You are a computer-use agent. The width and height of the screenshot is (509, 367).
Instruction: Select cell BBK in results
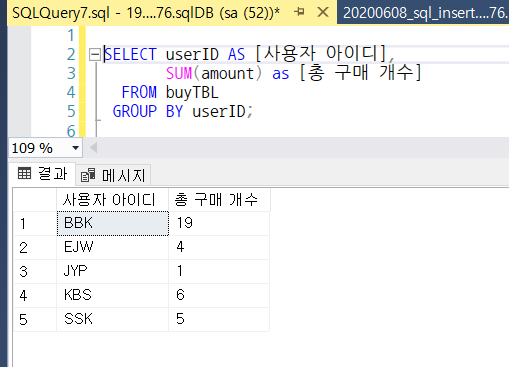tap(113, 223)
